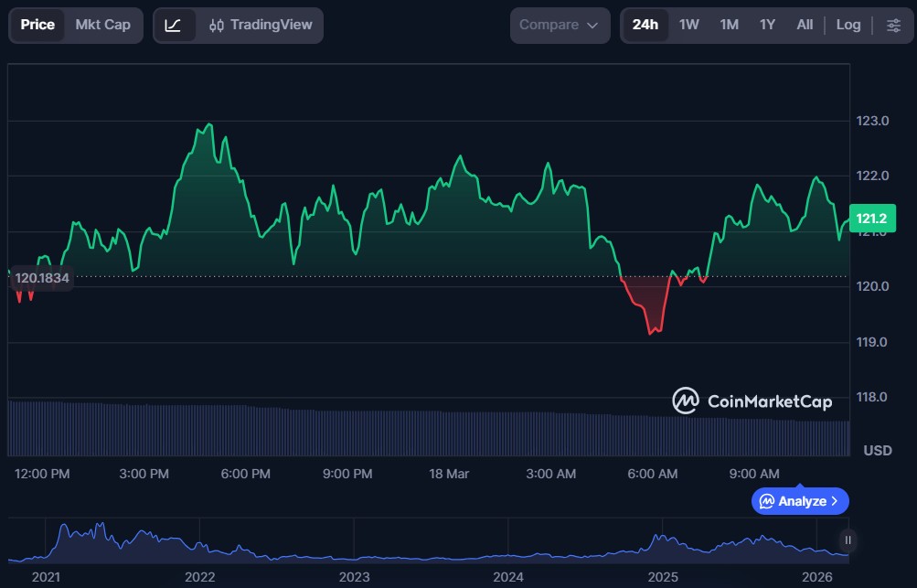This screenshot has width=917, height=588.
Task: Expand Analyze using its right chevron
Action: 835,501
